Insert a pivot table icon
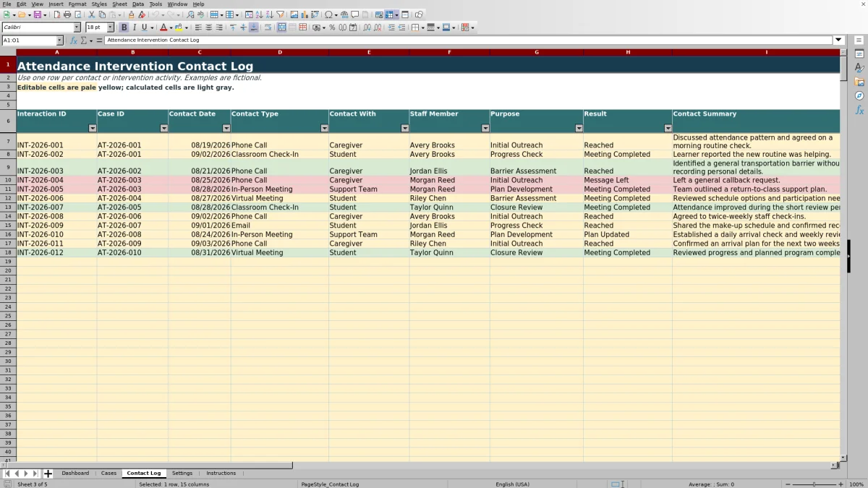The width and height of the screenshot is (868, 488). [315, 14]
